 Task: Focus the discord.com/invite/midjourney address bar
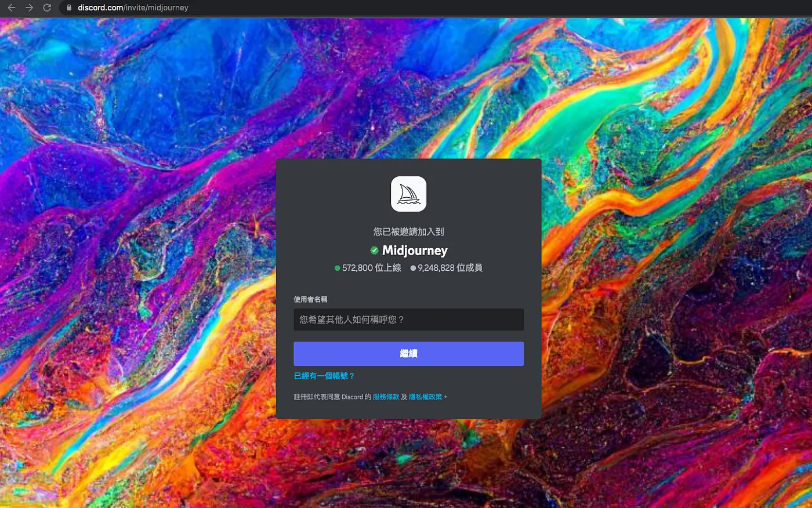[435, 8]
